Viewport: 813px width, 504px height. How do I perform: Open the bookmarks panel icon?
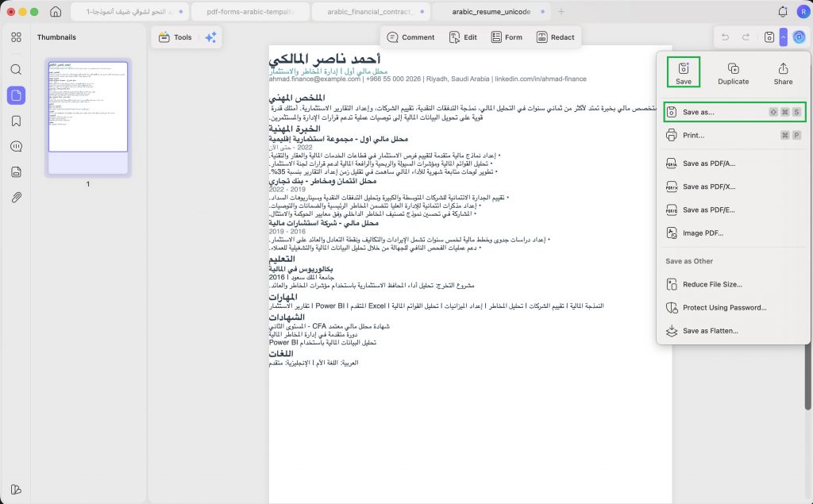click(16, 121)
